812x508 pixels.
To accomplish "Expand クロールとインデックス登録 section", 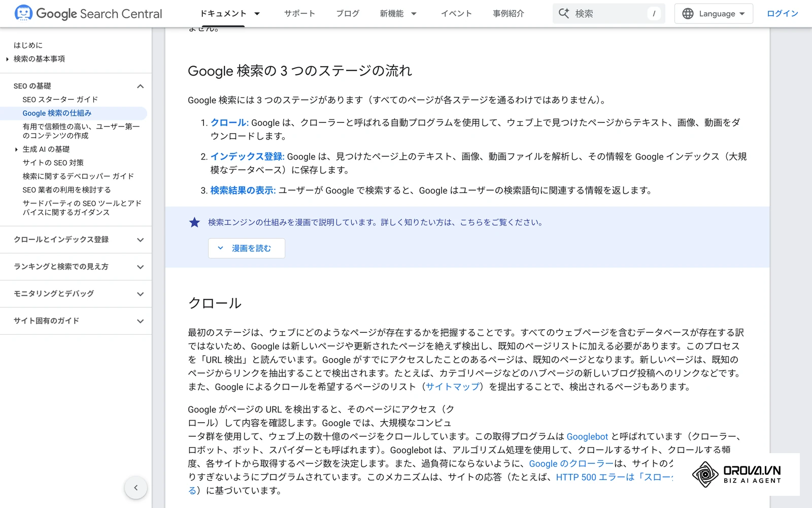I will pos(141,240).
